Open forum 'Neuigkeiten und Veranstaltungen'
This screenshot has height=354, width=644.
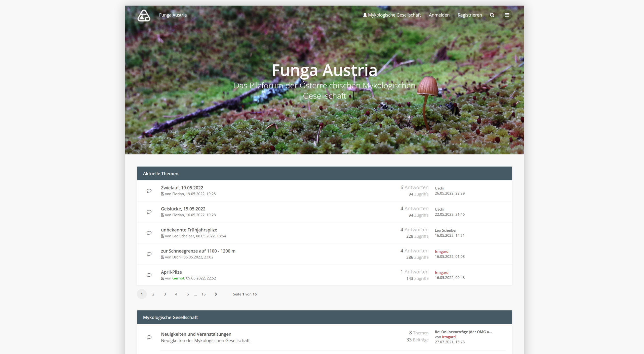tap(196, 334)
